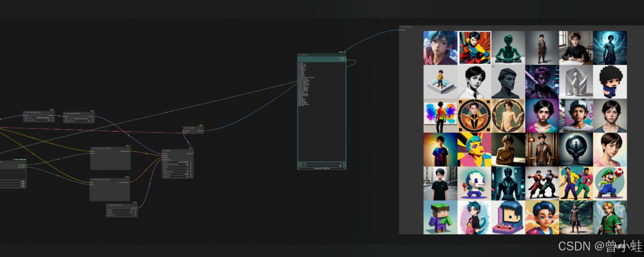Open the rainbow paint splash boy thumbnail
Screen dimensions: 644x257
[440, 116]
